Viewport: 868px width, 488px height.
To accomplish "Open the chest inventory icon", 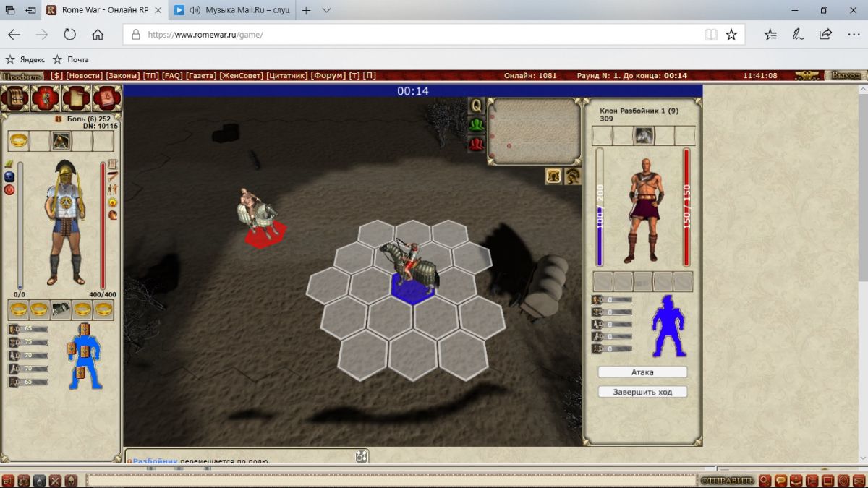I will pos(14,98).
